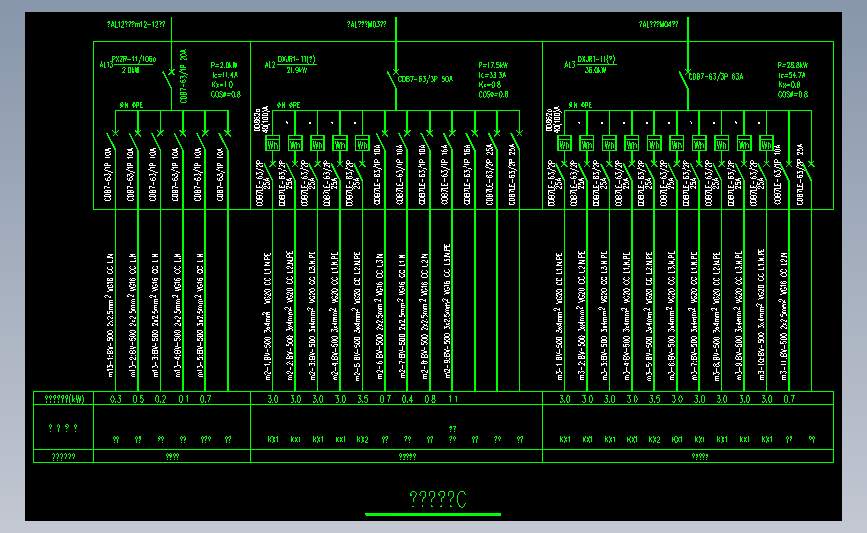Select the m3-1 circuit cable label

(x=560, y=316)
